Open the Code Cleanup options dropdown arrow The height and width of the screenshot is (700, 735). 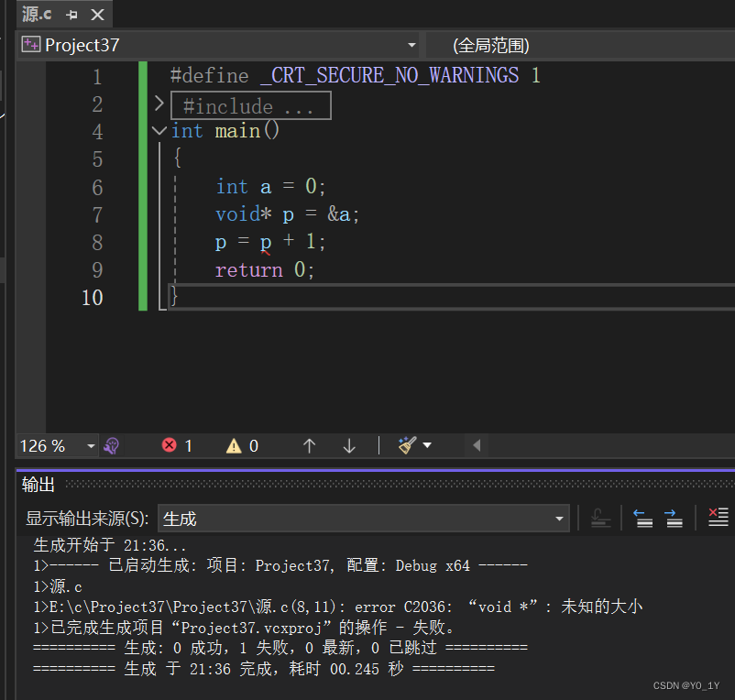(x=425, y=445)
